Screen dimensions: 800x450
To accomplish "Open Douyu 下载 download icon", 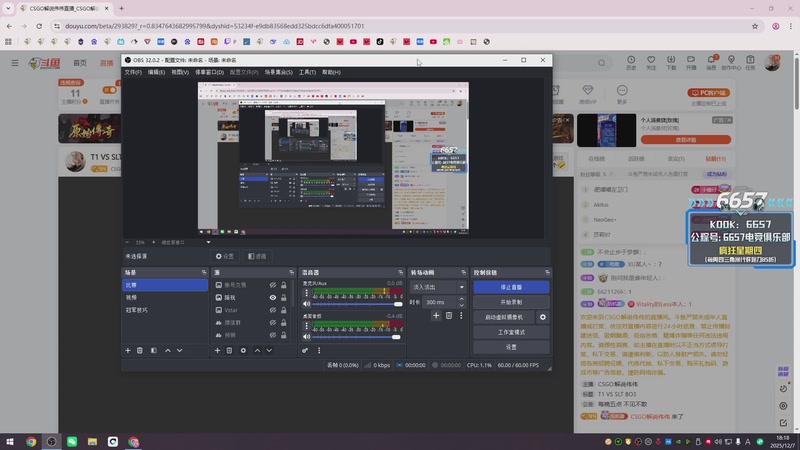I will coord(671,62).
